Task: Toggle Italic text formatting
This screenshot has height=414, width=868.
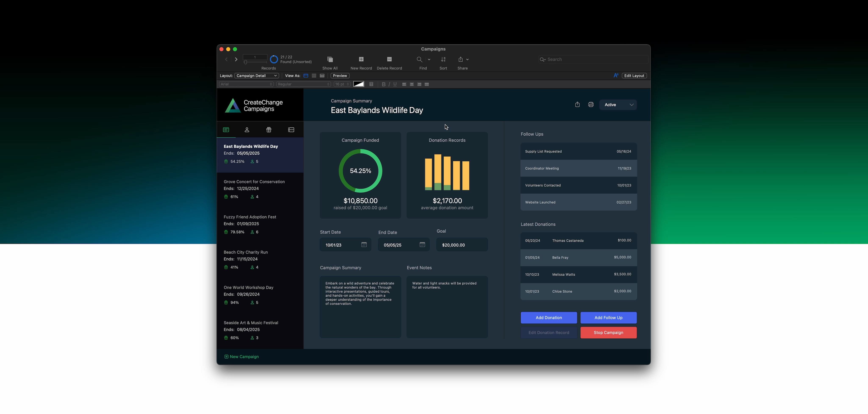Action: (389, 84)
